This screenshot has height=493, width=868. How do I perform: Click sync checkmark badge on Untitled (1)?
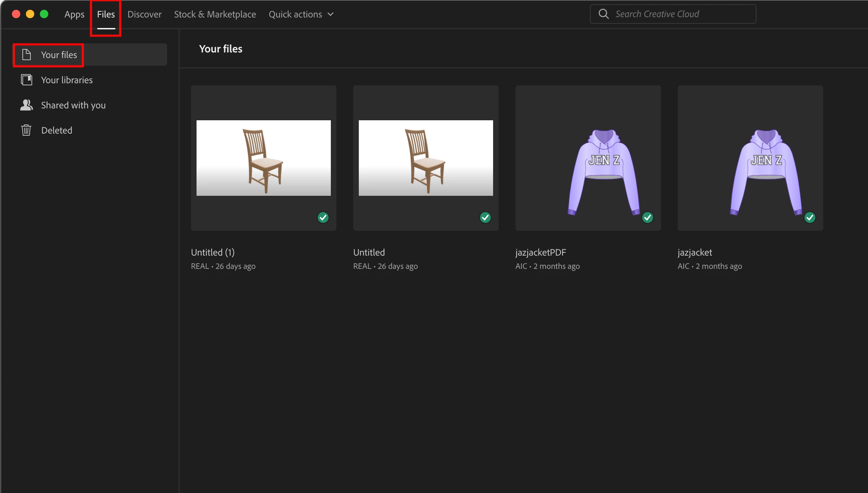click(x=323, y=217)
